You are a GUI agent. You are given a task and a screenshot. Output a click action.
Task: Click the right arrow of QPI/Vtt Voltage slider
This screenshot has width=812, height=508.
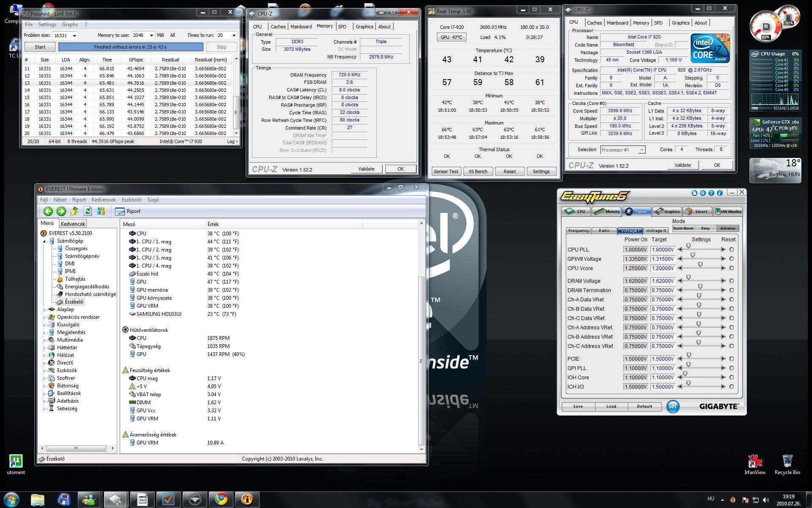[x=723, y=259]
